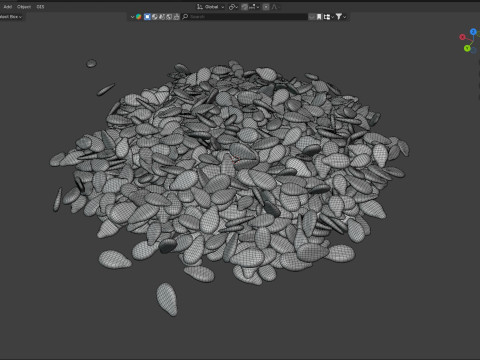The height and width of the screenshot is (360, 480).
Task: Open the selection mode chevron dropdown
Action: (132, 17)
